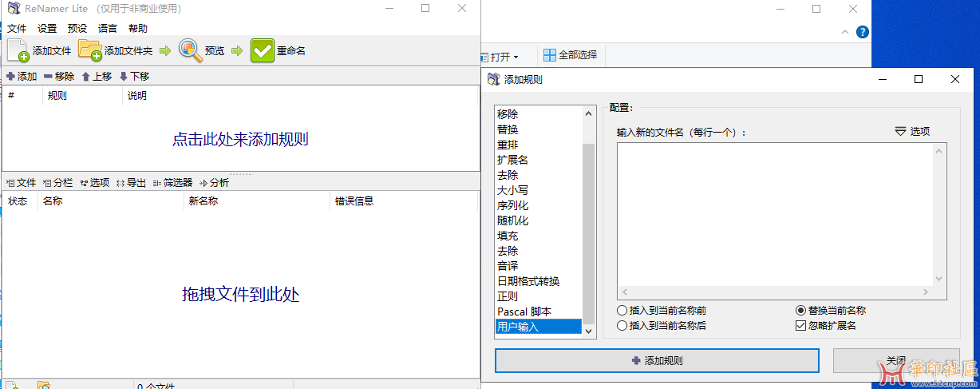Click the 说明 column header
This screenshot has height=389, width=980.
pyautogui.click(x=300, y=96)
